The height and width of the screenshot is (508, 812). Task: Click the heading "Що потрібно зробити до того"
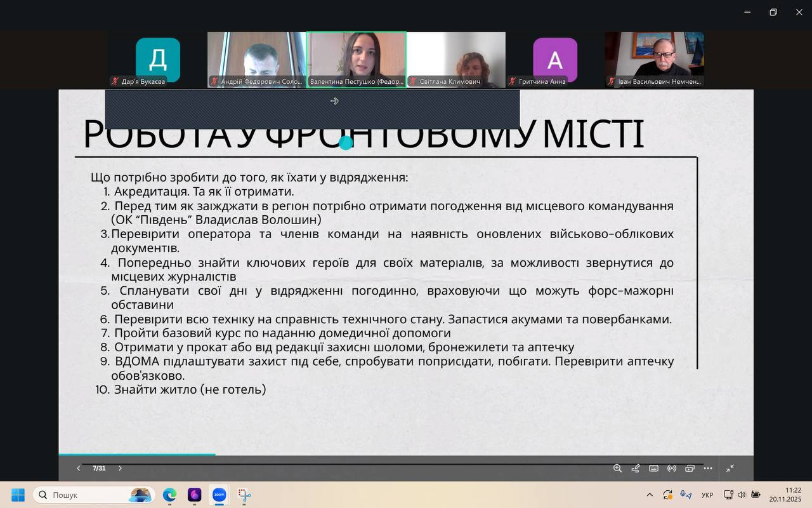pyautogui.click(x=249, y=177)
